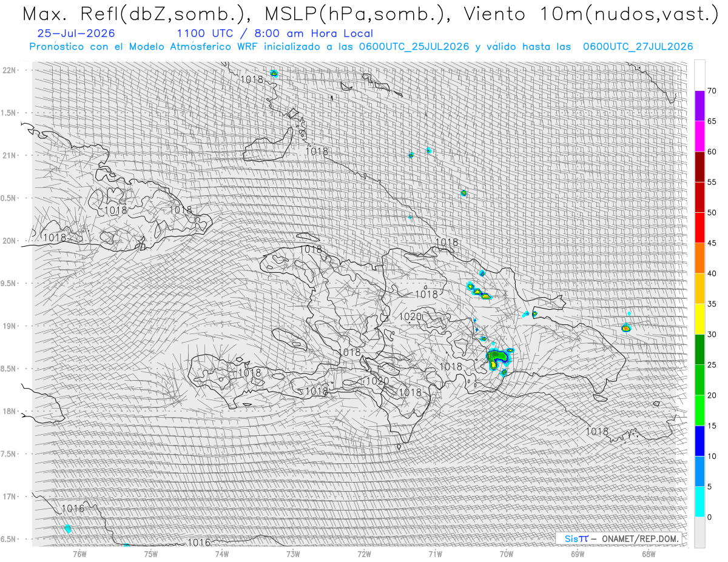Pick the dark green 25-30 dBZ color band
728x562 pixels.
[699, 349]
